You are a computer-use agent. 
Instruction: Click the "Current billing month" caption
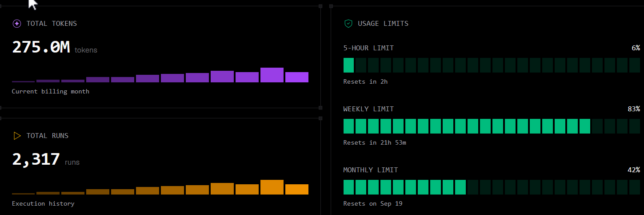click(51, 91)
